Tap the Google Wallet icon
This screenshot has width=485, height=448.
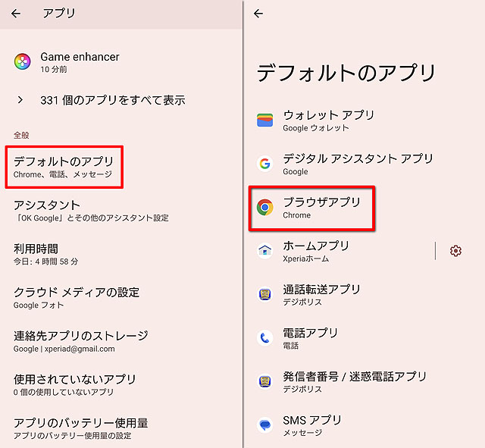tap(264, 121)
